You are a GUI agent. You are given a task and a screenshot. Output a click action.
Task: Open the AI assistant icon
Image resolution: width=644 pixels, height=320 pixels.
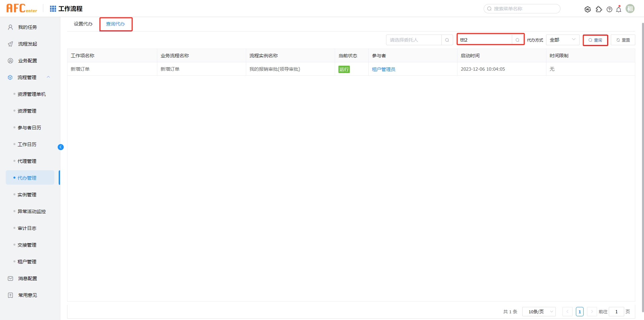588,9
